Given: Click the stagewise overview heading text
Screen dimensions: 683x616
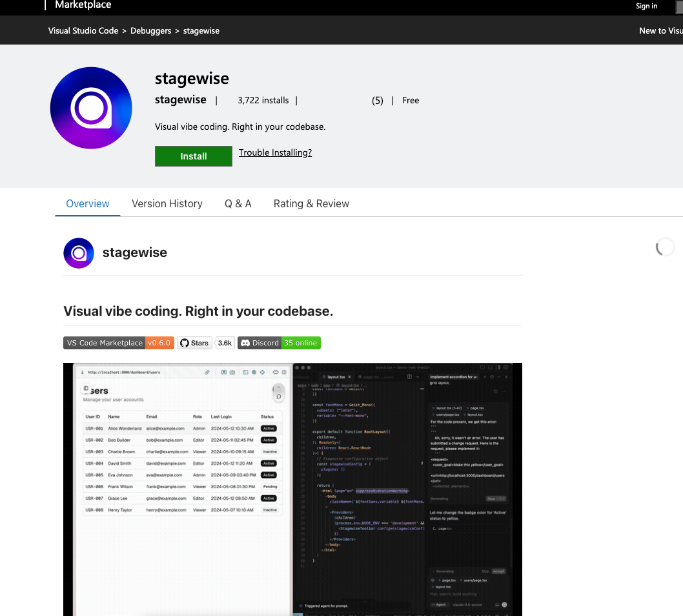Looking at the screenshot, I should [x=134, y=252].
